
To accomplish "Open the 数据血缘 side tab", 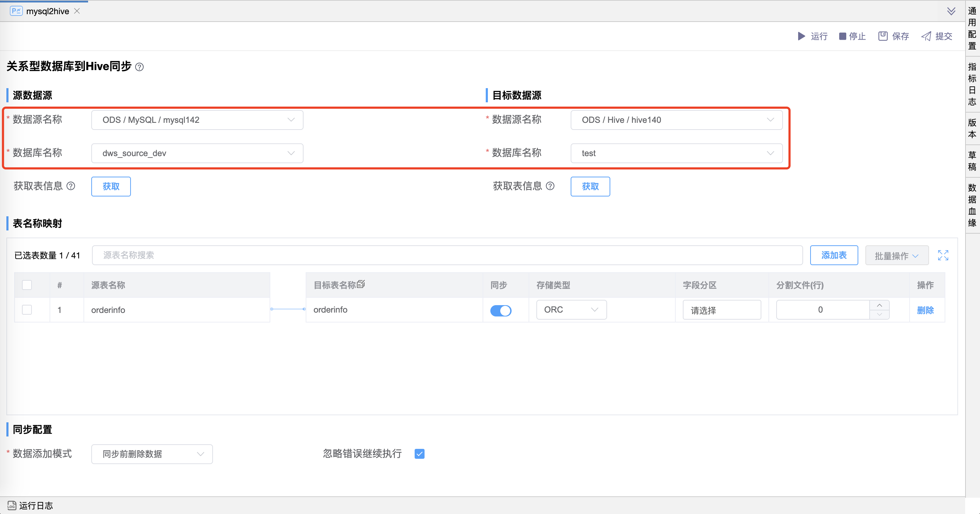I will 972,205.
